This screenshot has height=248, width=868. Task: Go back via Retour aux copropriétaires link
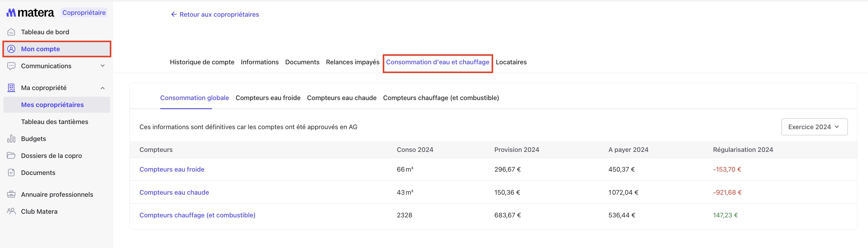[215, 15]
